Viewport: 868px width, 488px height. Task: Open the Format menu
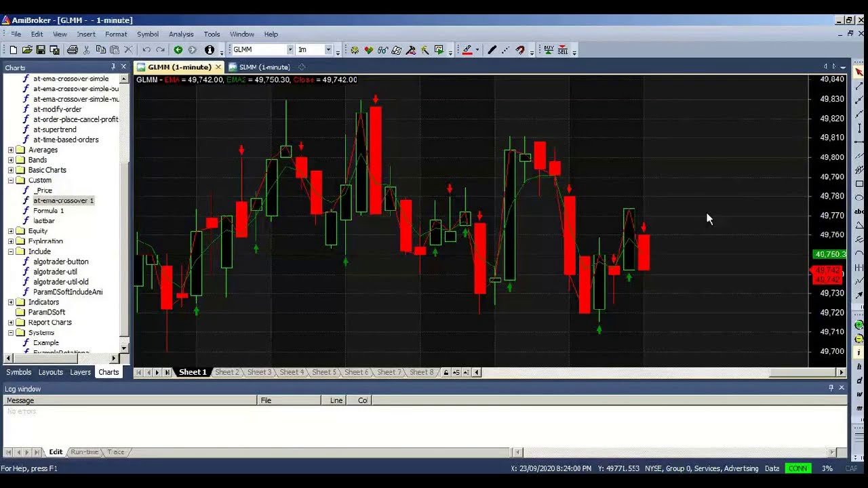pyautogui.click(x=116, y=34)
